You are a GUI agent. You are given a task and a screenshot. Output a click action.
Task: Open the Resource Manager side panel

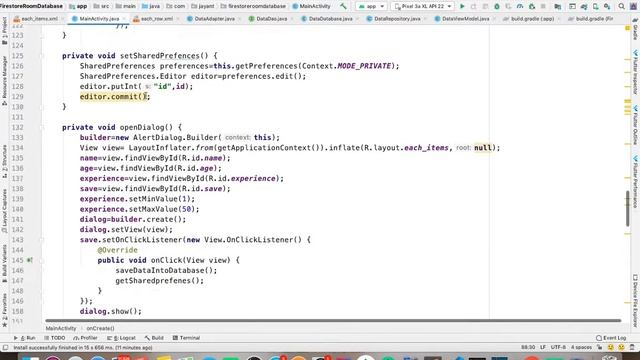(x=4, y=80)
